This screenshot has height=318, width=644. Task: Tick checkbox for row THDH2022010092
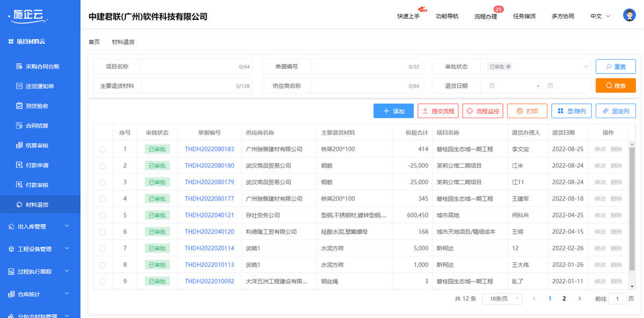tap(102, 281)
